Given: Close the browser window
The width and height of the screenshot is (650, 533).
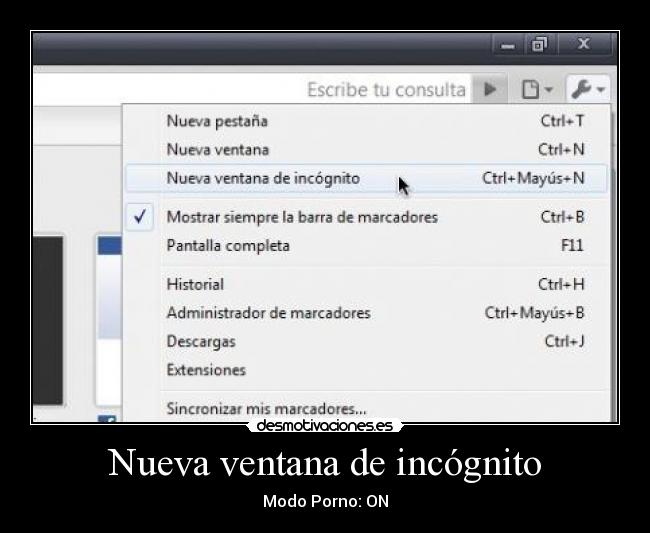Looking at the screenshot, I should point(584,44).
